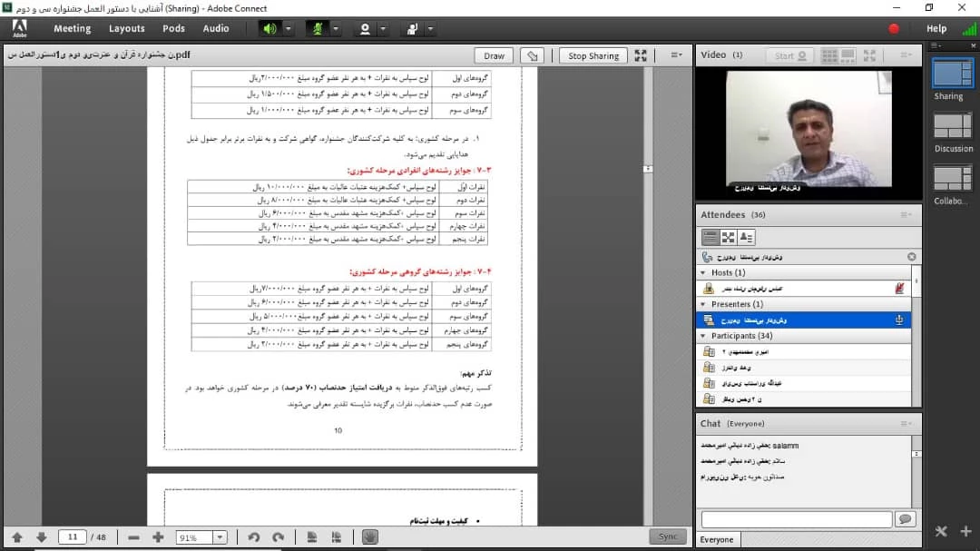Click the Draw button

pos(494,55)
